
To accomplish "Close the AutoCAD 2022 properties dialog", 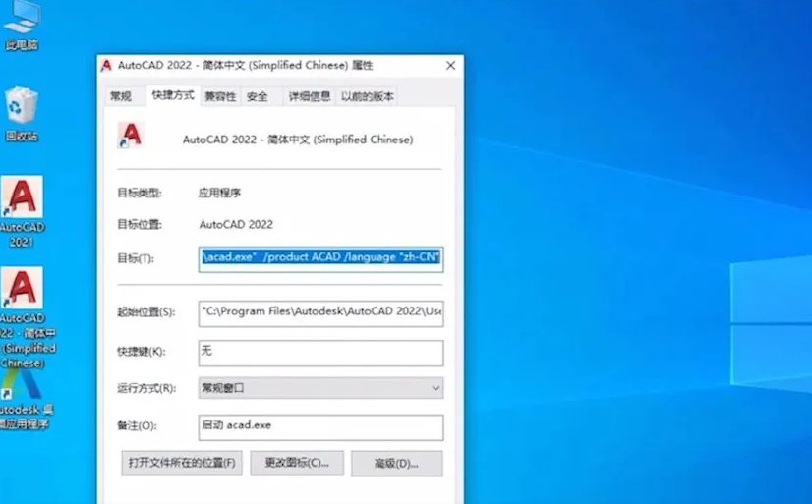I will click(450, 66).
